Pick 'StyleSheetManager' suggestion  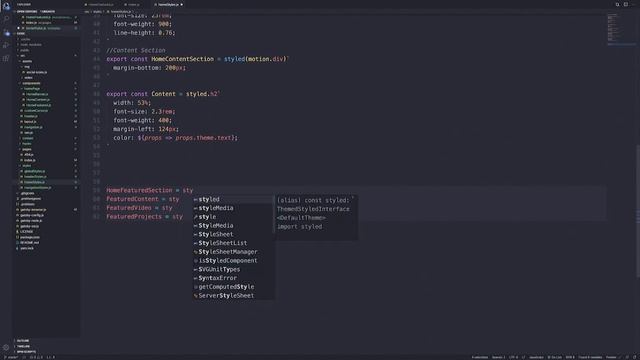234,252
